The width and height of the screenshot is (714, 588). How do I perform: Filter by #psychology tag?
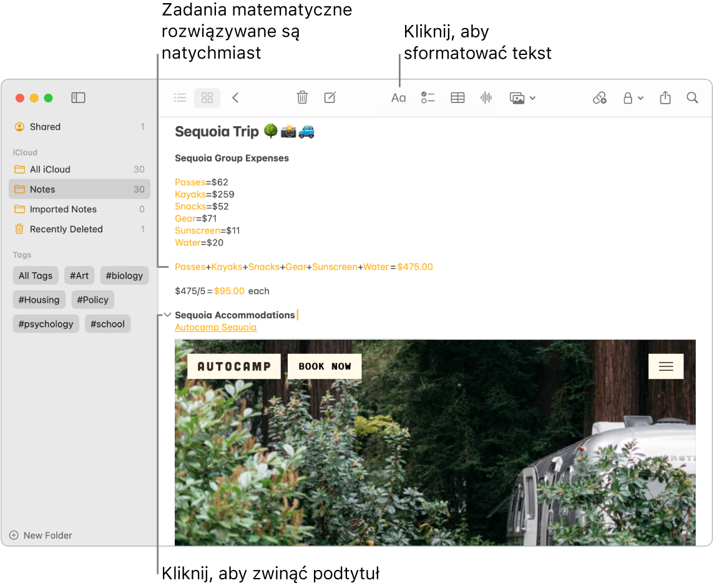(x=46, y=324)
